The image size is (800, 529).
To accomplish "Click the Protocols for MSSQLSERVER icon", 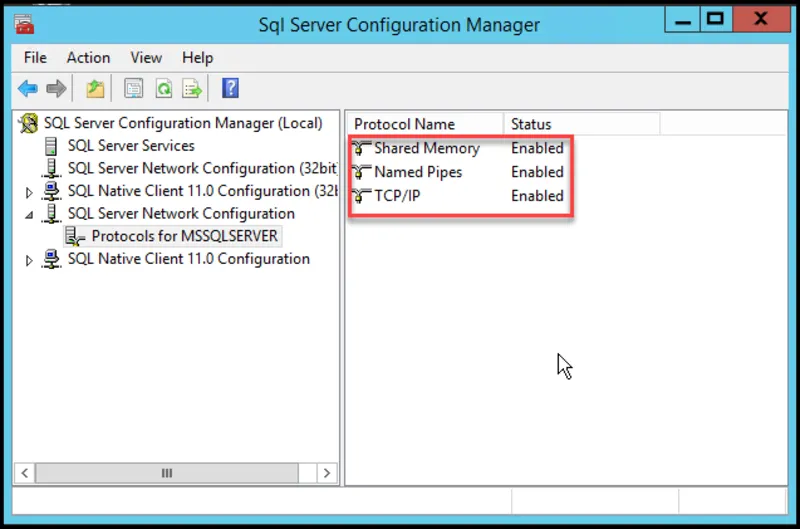I will (74, 236).
